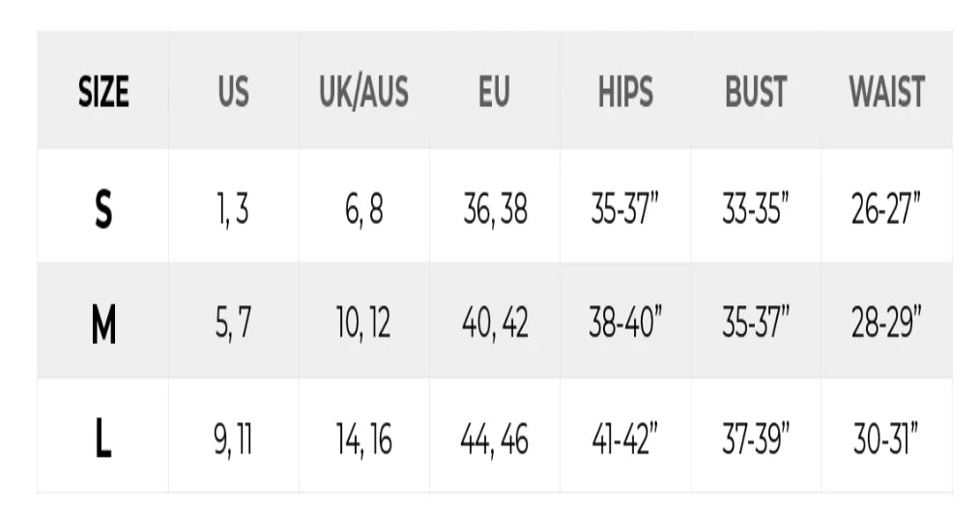The image size is (980, 515).
Task: Click the US size "1, 3" cell
Action: pyautogui.click(x=233, y=209)
